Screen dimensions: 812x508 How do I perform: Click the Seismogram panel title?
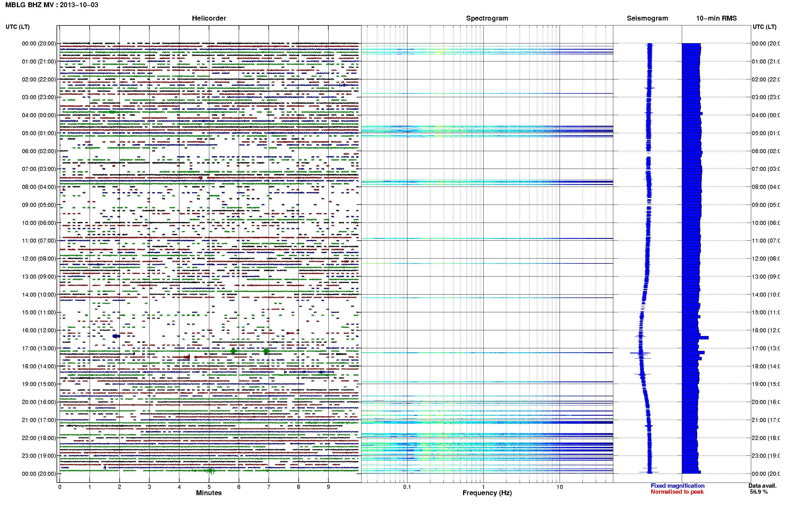[647, 19]
